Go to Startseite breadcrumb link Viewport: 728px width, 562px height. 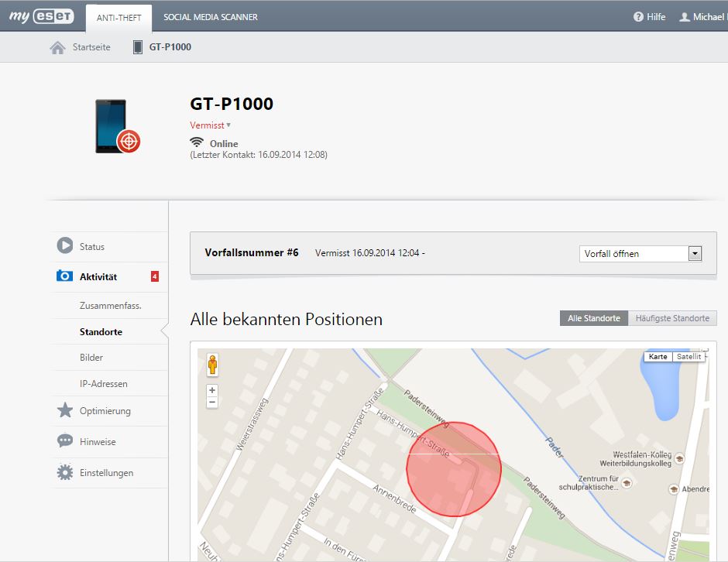click(x=91, y=47)
